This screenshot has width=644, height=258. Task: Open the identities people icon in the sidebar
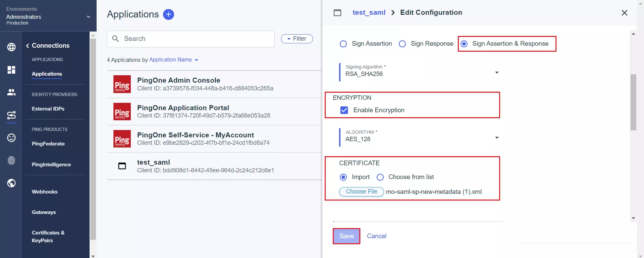coord(11,92)
